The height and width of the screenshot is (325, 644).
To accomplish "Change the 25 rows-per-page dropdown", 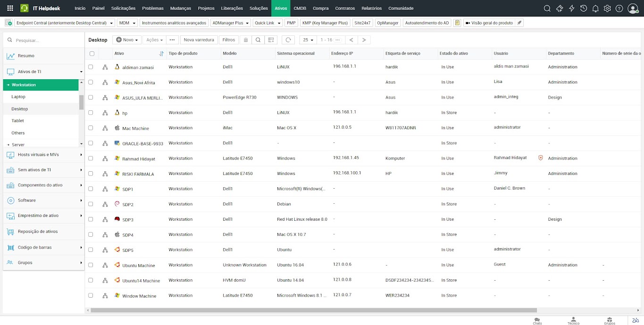I will click(308, 40).
